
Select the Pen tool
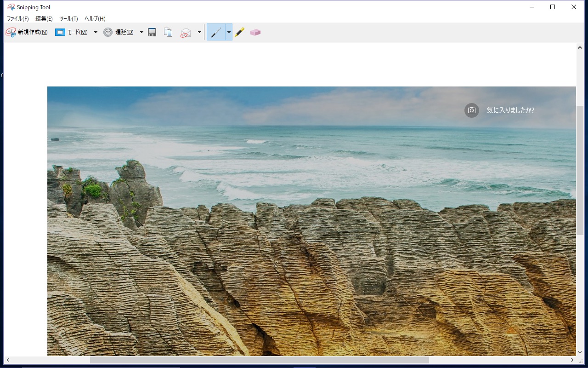216,32
